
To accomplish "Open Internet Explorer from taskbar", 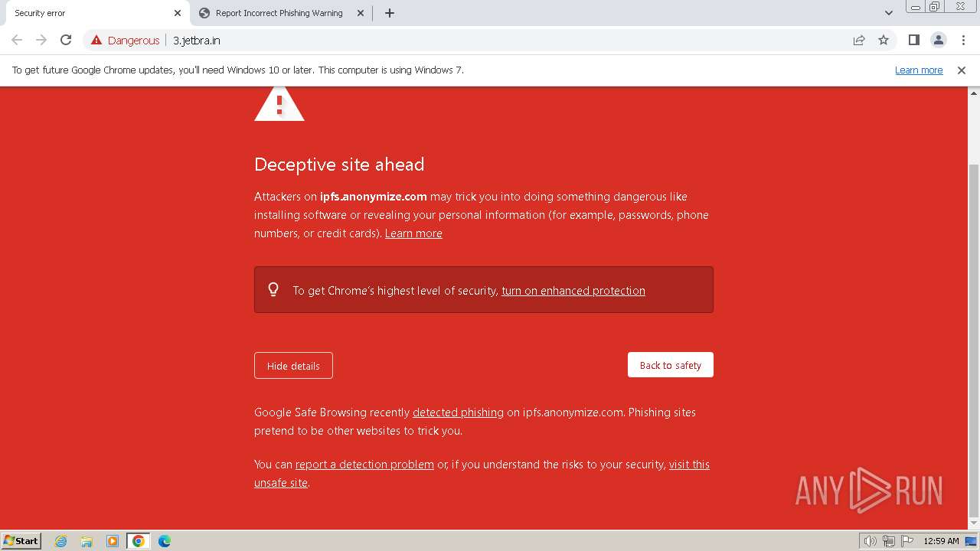I will (61, 541).
